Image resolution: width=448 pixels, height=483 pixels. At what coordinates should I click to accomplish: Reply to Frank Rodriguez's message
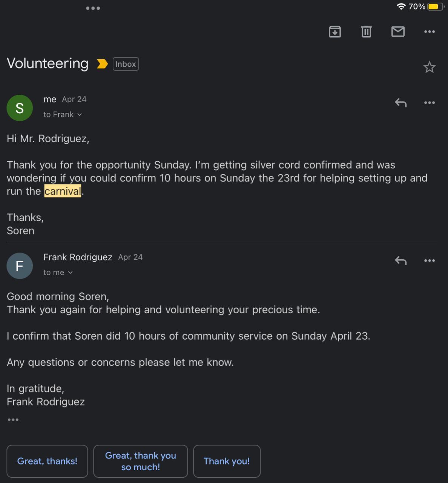[400, 261]
